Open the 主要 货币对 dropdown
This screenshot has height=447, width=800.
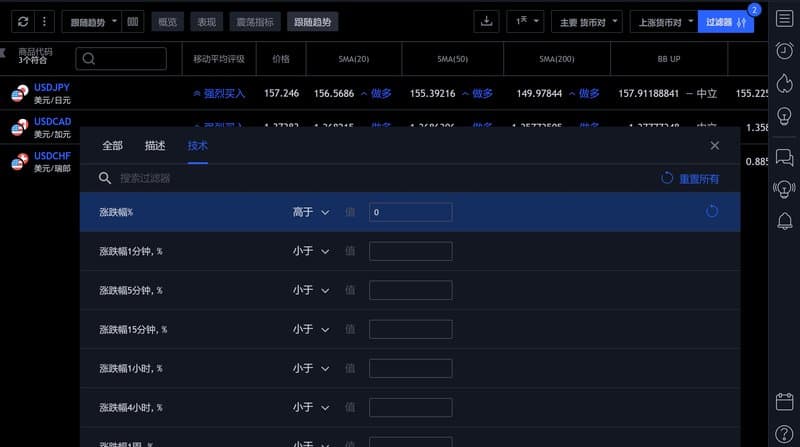[587, 22]
